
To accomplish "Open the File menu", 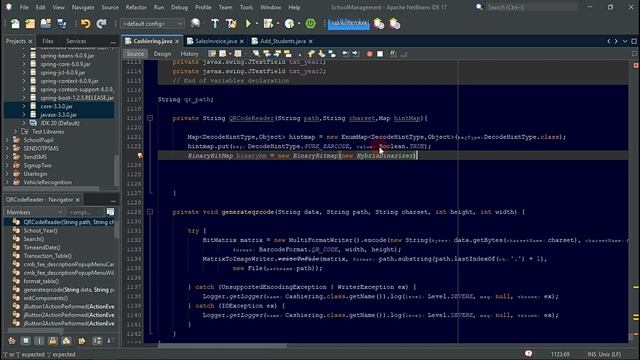I will (x=24, y=7).
